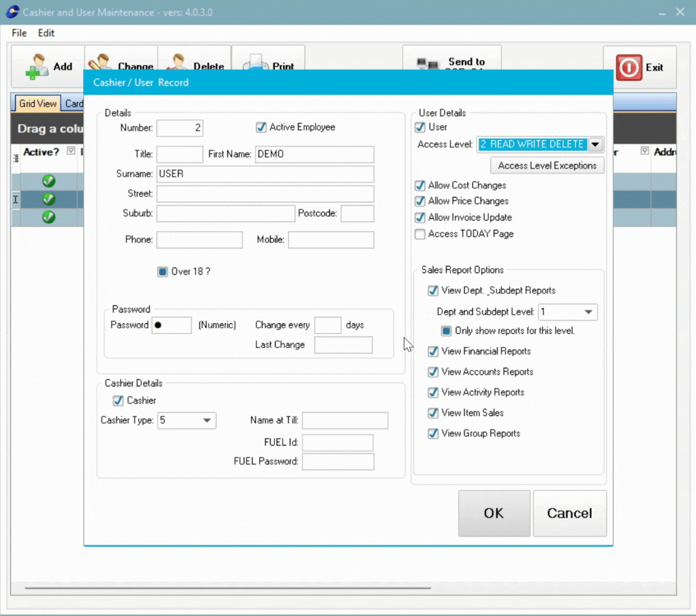
Task: Confirm the record with the OK button
Action: tap(494, 513)
